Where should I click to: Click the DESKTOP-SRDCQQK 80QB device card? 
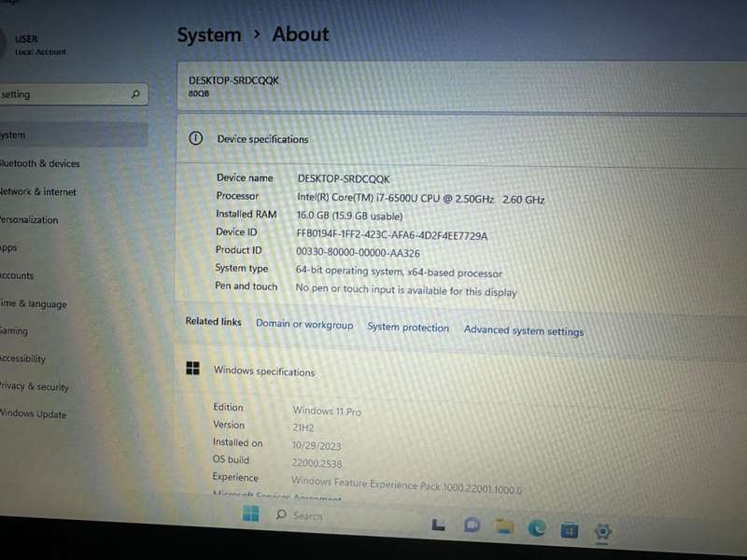[462, 87]
